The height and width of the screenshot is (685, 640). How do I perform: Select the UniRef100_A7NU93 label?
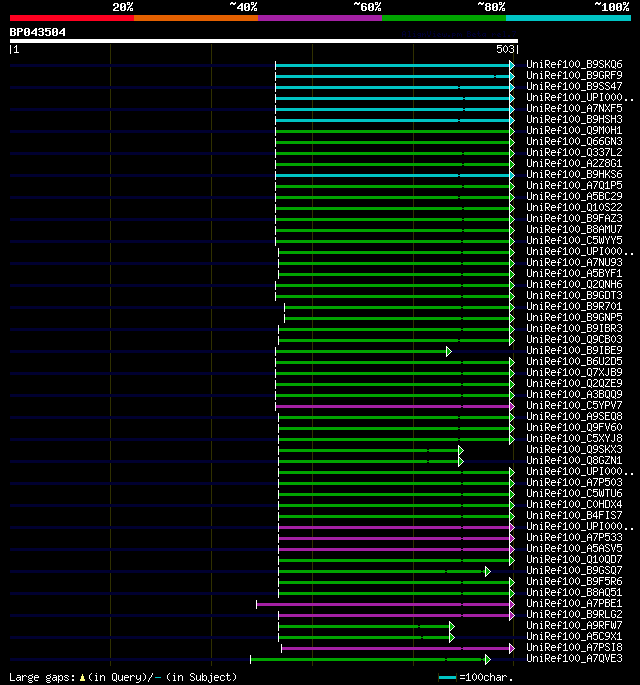[x=574, y=262]
